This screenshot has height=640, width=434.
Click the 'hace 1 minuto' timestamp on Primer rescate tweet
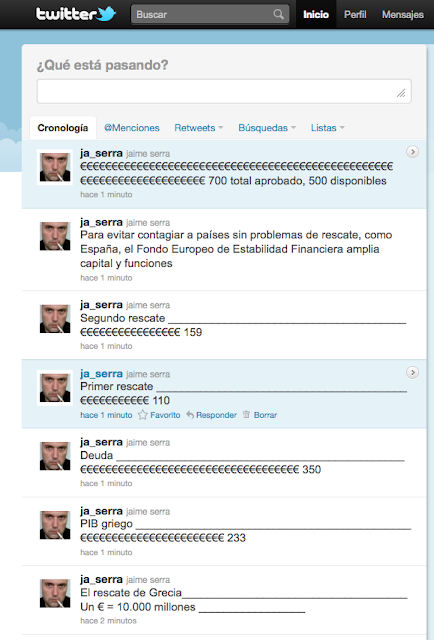(x=106, y=415)
